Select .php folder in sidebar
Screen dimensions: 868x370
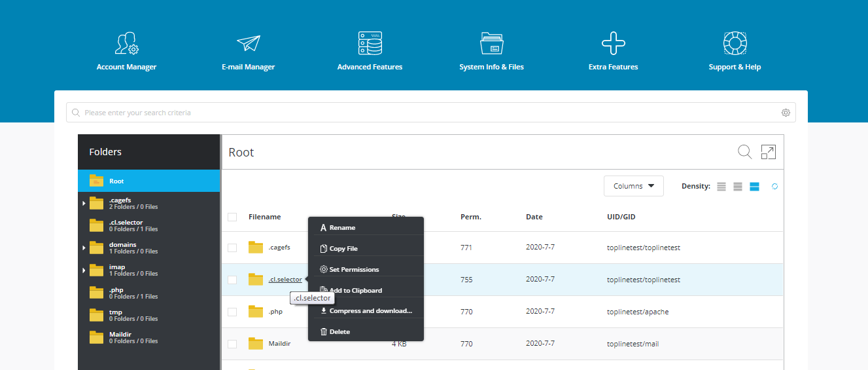click(x=148, y=293)
